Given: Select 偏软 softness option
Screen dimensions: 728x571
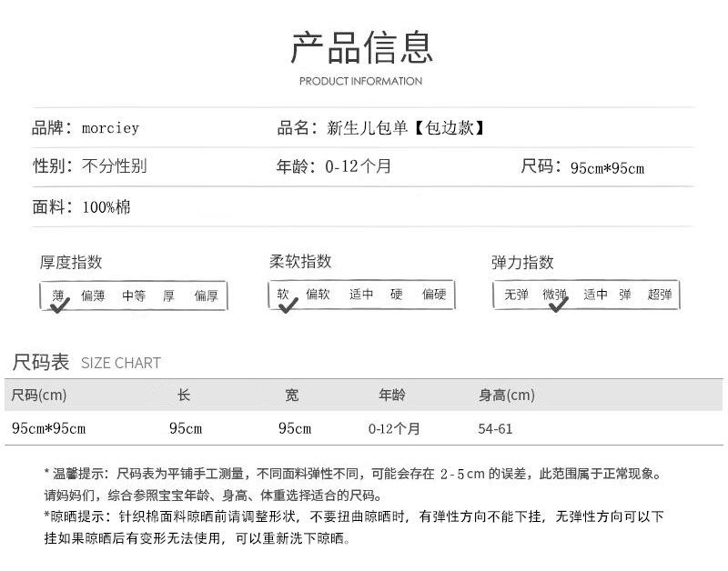Looking at the screenshot, I should pyautogui.click(x=318, y=294).
